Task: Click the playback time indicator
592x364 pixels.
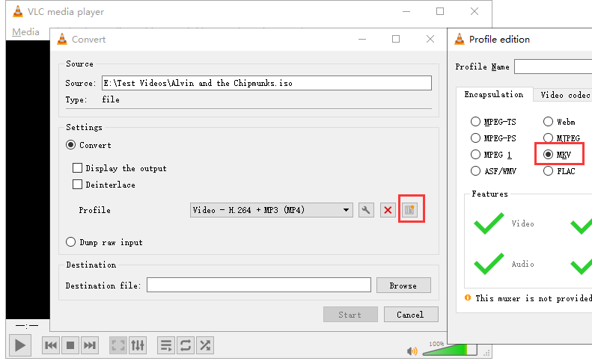Action: click(27, 326)
